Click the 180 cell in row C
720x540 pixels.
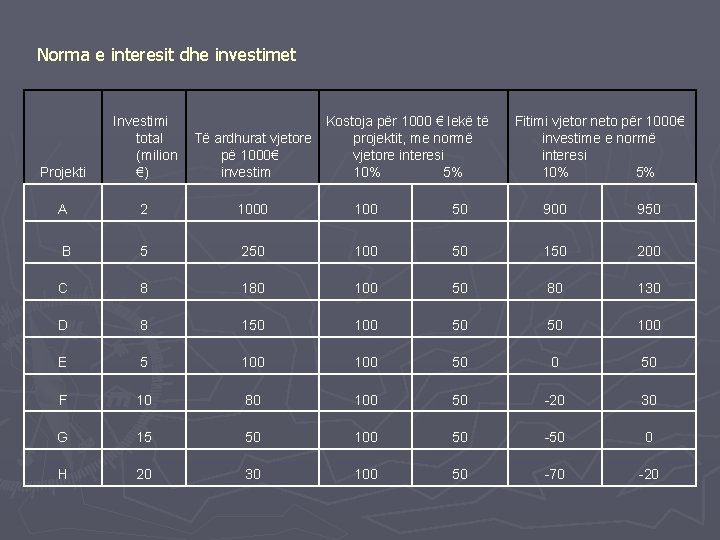point(253,282)
